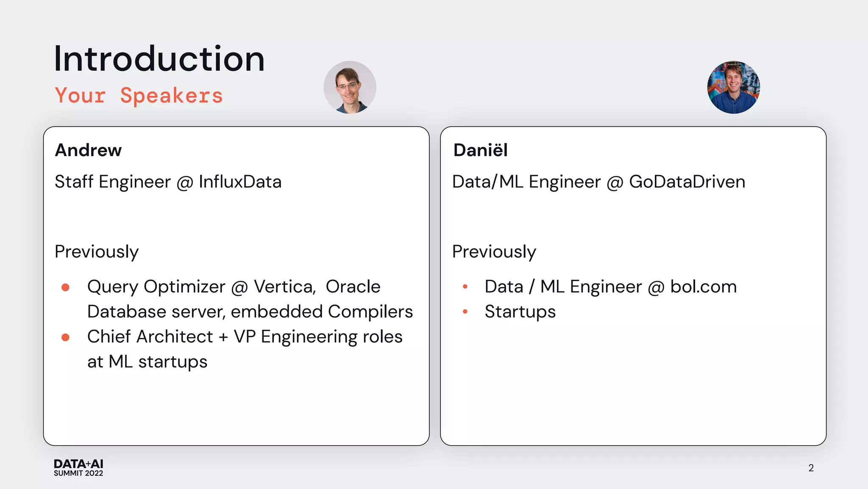
Task: Click 'Staff Engineer @ InfluxData' text
Action: pyautogui.click(x=168, y=182)
